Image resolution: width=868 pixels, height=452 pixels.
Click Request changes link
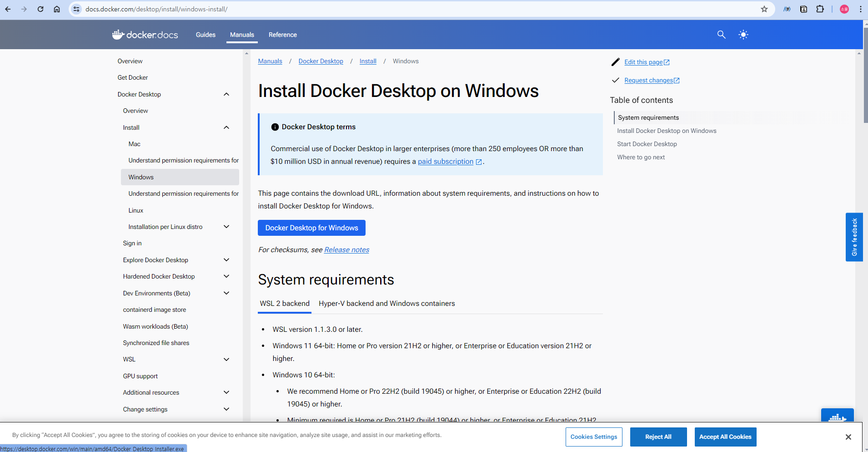[x=652, y=80]
